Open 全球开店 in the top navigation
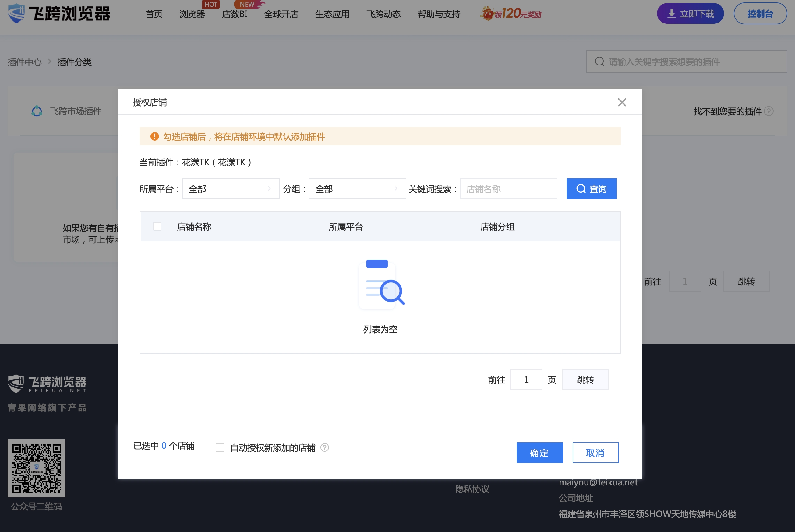The image size is (795, 532). 281,14
